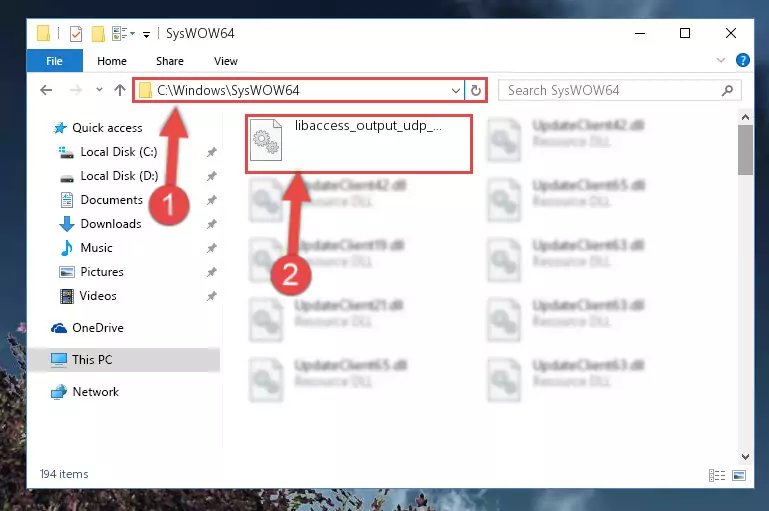Click the address bar showing C:\Windows\SysWOW64
Screen dimensions: 769x511
click(x=299, y=90)
